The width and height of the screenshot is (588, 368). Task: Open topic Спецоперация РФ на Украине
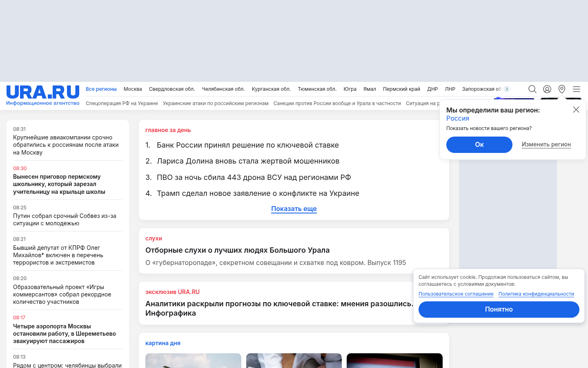[122, 103]
